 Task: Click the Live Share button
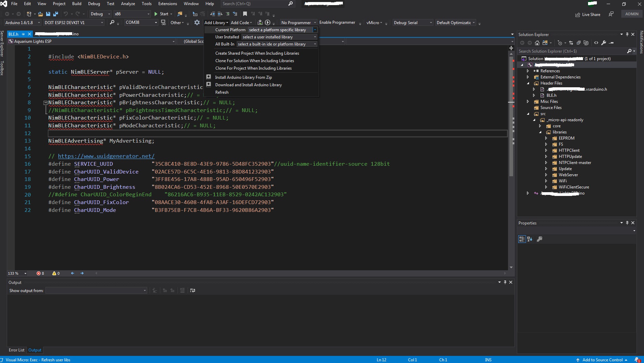coord(588,15)
